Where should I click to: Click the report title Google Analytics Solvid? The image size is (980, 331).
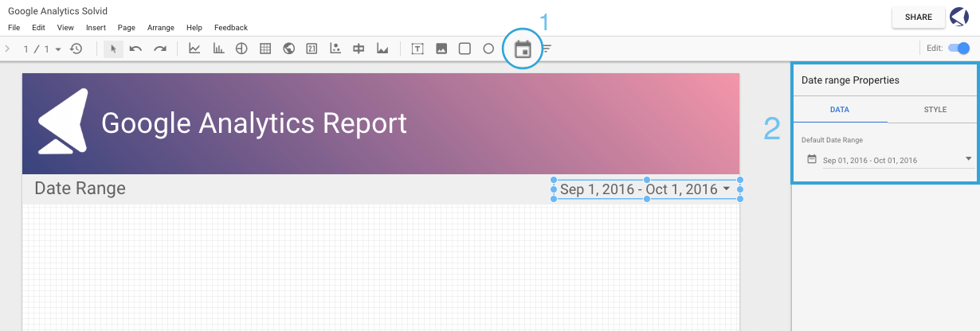pos(57,11)
